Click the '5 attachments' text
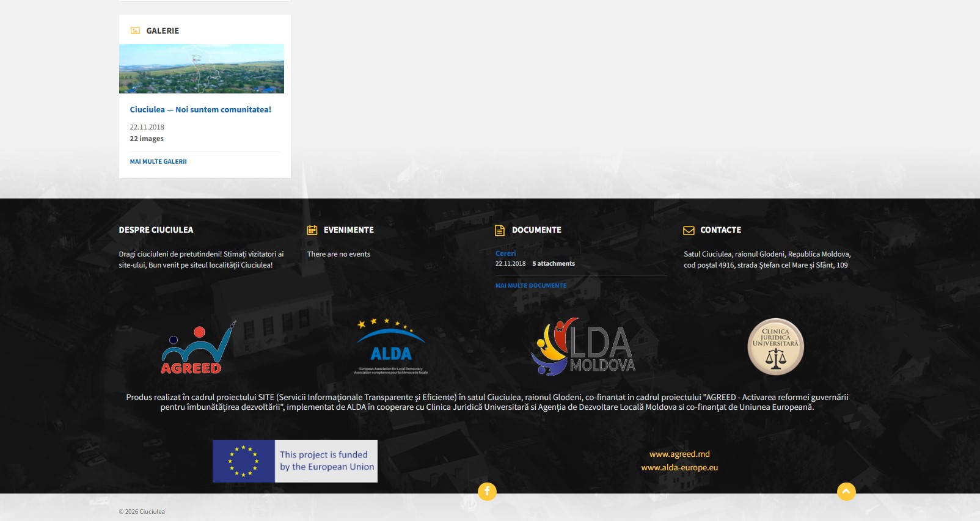The height and width of the screenshot is (521, 980). (x=554, y=264)
